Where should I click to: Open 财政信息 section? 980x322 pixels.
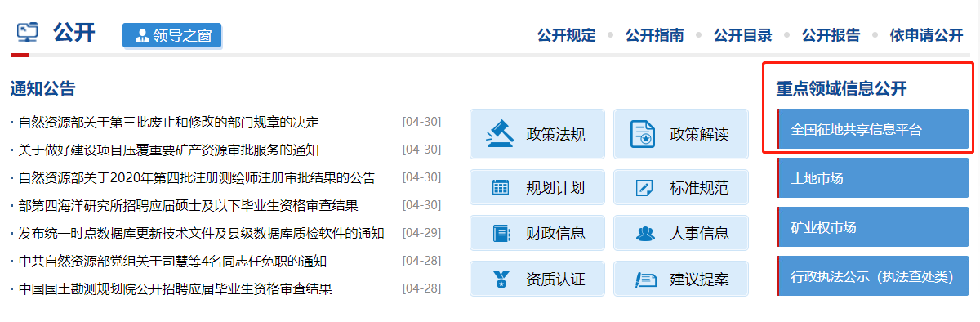(537, 233)
